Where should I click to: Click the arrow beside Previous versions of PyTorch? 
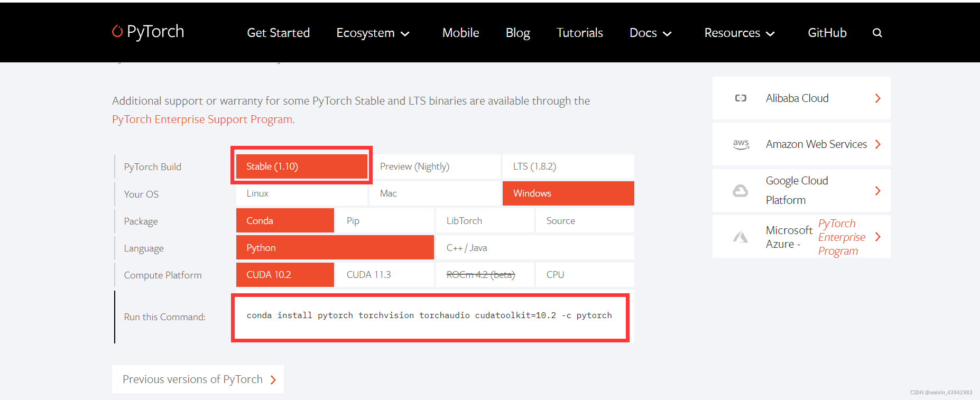[273, 380]
